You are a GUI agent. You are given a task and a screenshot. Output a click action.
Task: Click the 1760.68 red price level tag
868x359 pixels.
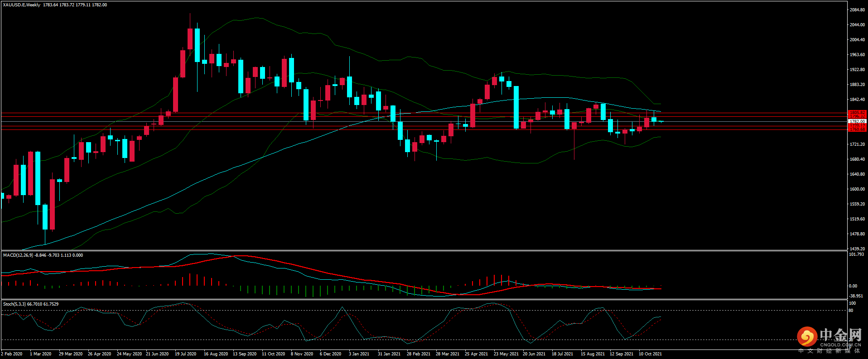click(x=857, y=129)
